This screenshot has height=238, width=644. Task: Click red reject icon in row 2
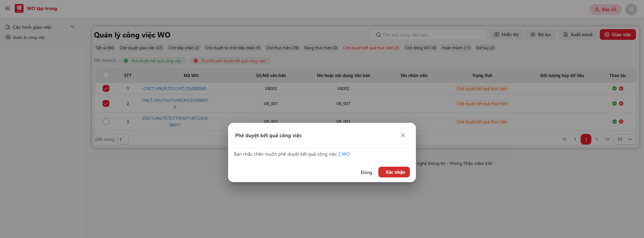[621, 103]
